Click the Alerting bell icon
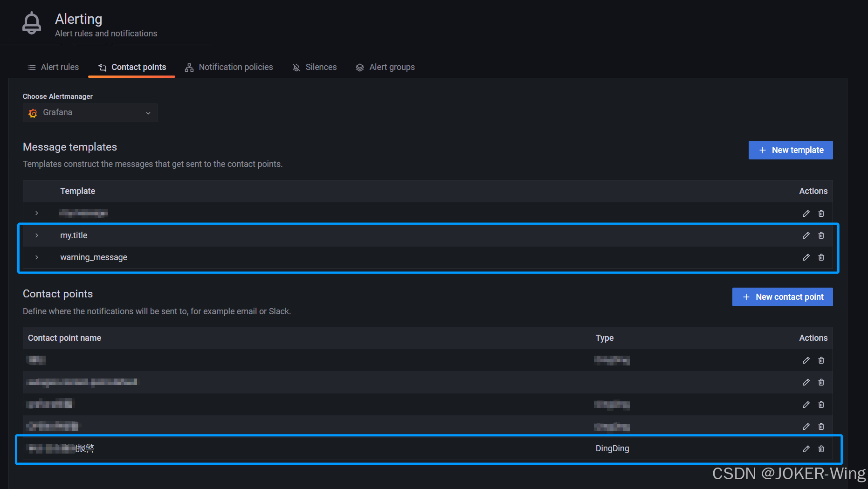The height and width of the screenshot is (489, 868). (31, 22)
